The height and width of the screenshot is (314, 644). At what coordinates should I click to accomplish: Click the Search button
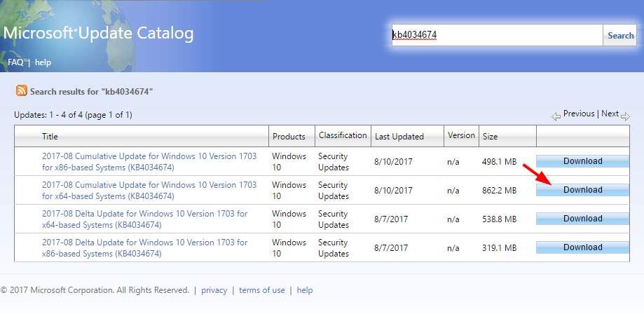point(620,36)
